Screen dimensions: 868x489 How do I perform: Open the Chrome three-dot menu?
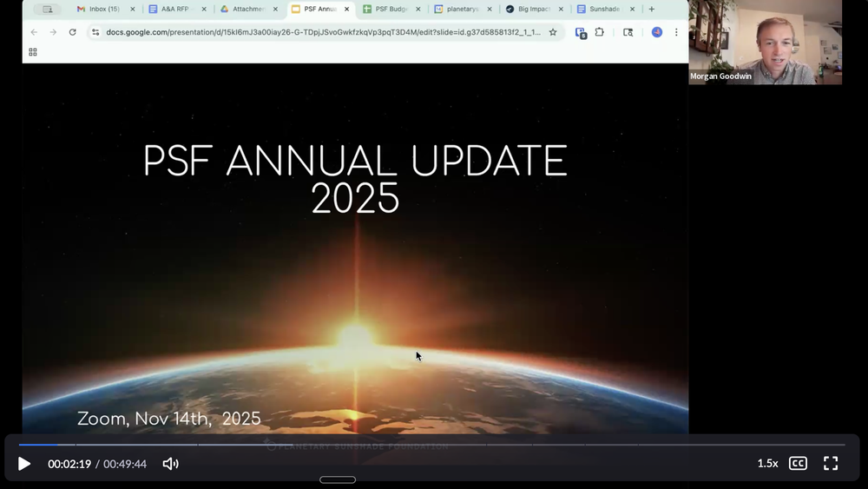676,32
